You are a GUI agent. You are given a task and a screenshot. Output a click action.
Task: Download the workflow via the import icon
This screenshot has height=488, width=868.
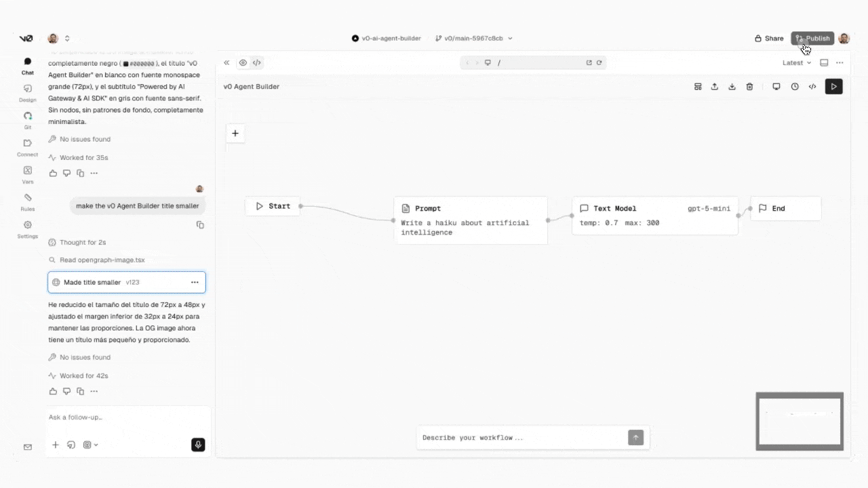[x=732, y=86]
